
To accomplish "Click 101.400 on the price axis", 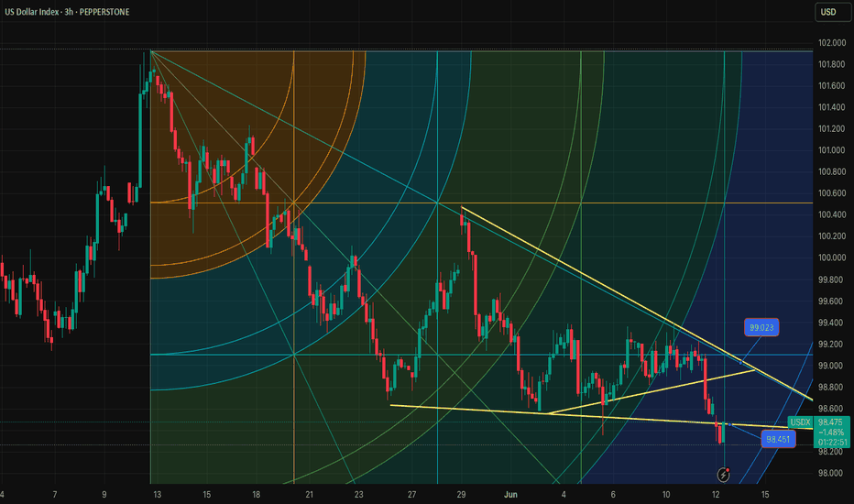I will (832, 107).
